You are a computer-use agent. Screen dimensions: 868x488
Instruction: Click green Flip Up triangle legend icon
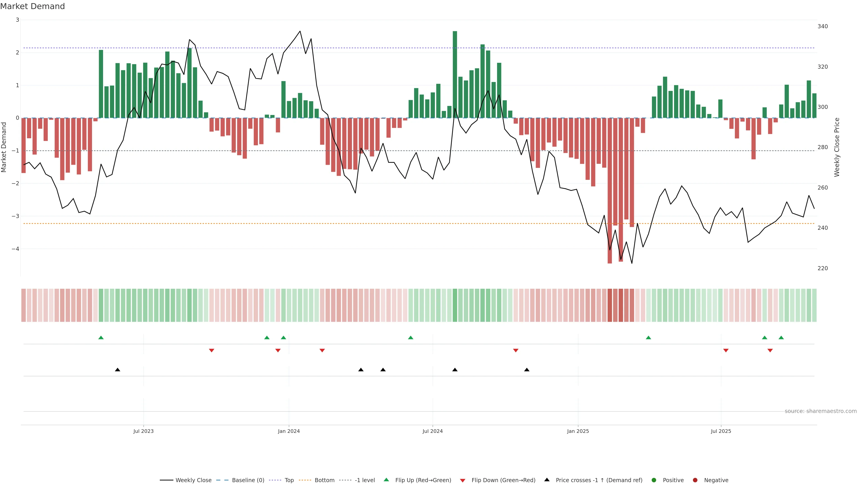[387, 480]
